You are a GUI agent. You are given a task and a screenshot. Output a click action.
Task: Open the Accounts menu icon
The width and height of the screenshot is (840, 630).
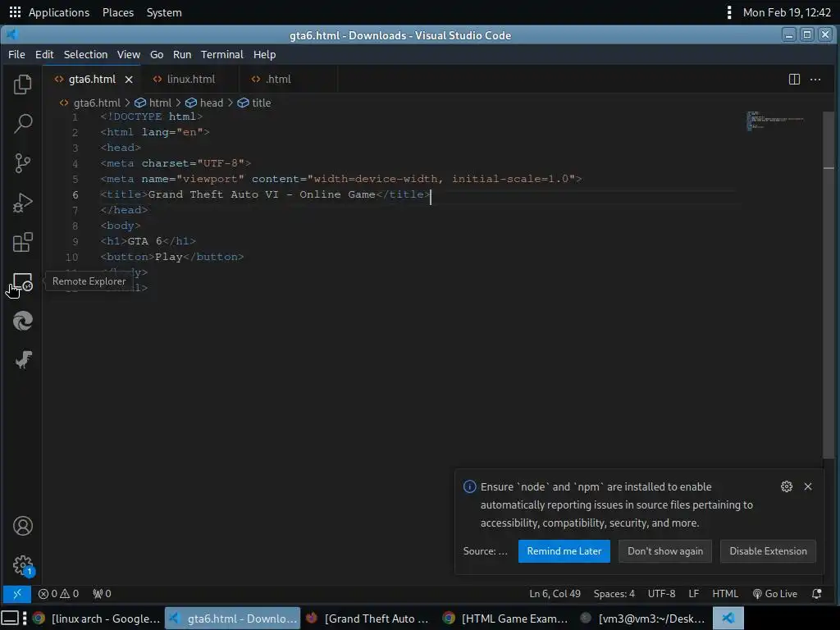pos(22,526)
